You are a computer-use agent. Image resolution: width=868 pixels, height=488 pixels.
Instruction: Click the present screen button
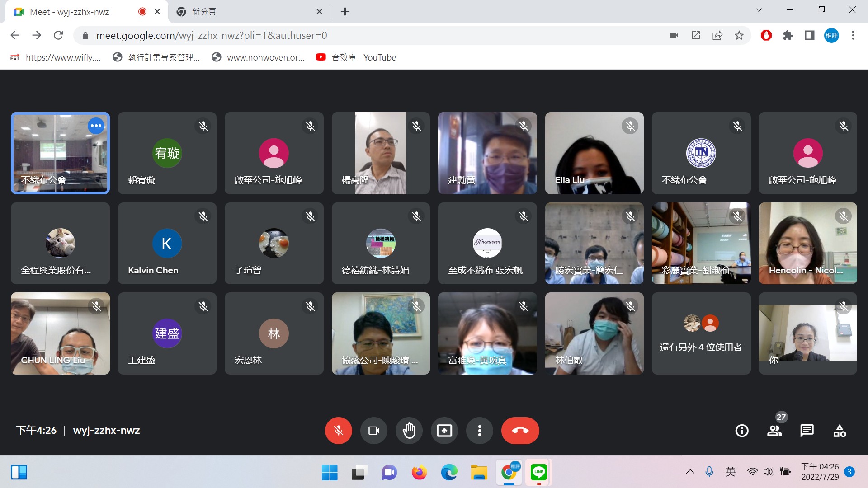pos(444,431)
